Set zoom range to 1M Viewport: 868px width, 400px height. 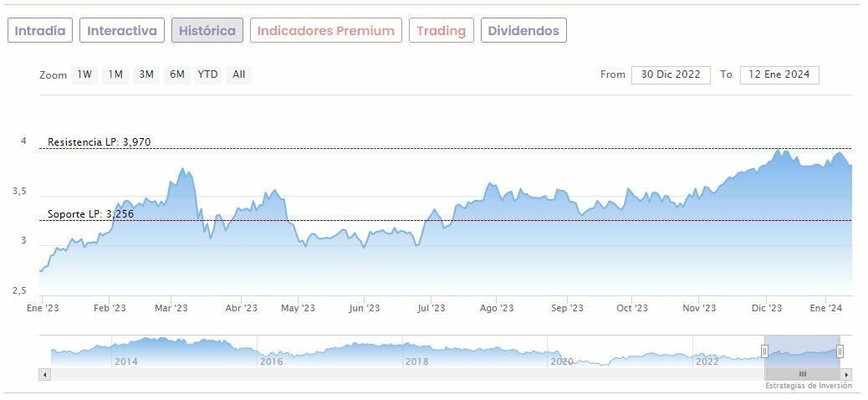[x=115, y=74]
